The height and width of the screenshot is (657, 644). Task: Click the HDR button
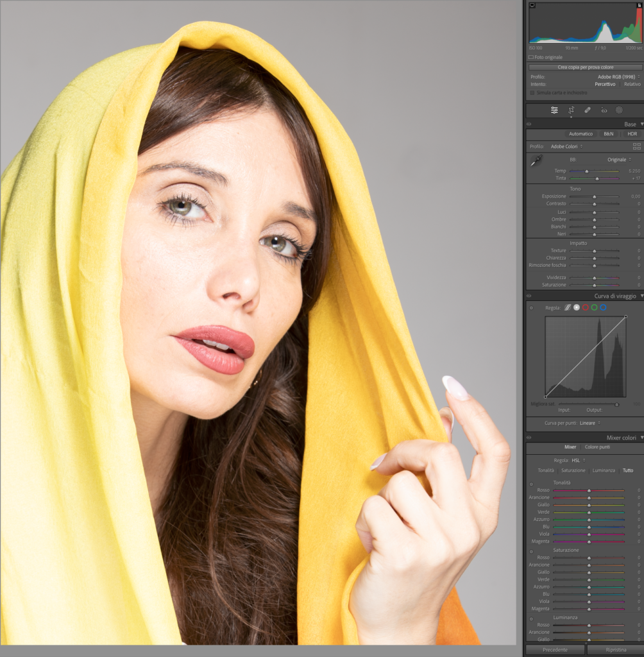click(x=632, y=134)
